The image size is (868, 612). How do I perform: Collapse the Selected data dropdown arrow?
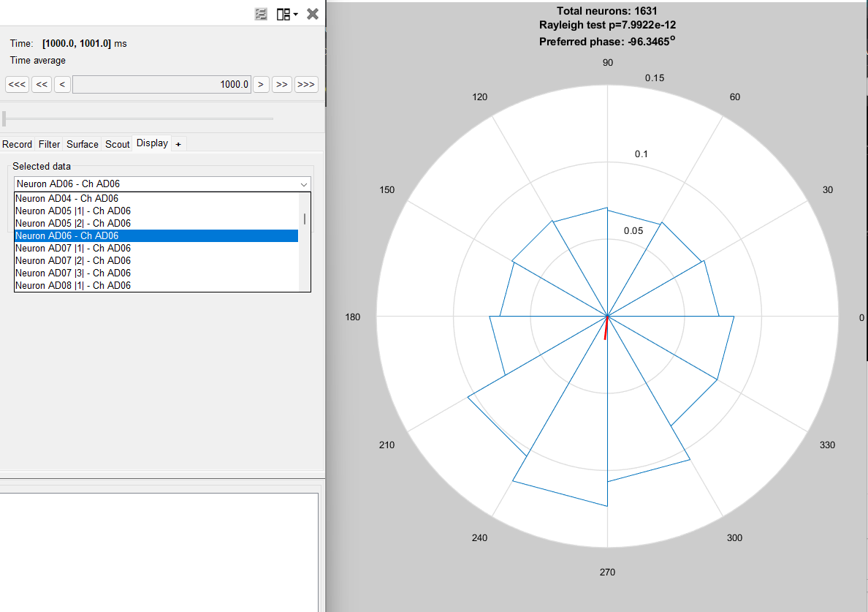click(x=304, y=184)
